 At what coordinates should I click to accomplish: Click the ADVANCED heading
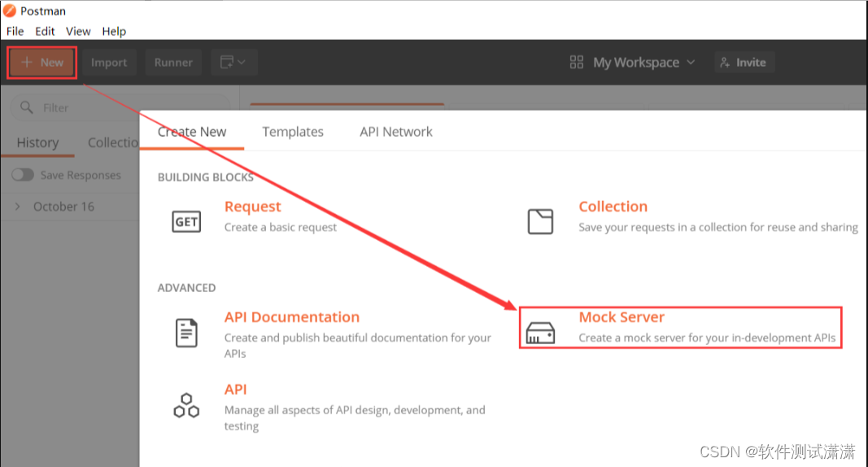[x=186, y=288]
